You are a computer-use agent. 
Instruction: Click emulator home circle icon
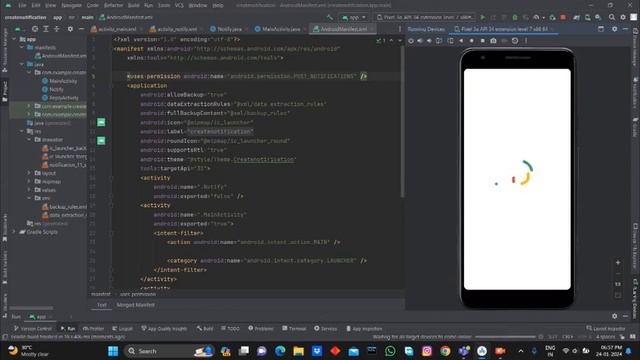pyautogui.click(x=472, y=41)
